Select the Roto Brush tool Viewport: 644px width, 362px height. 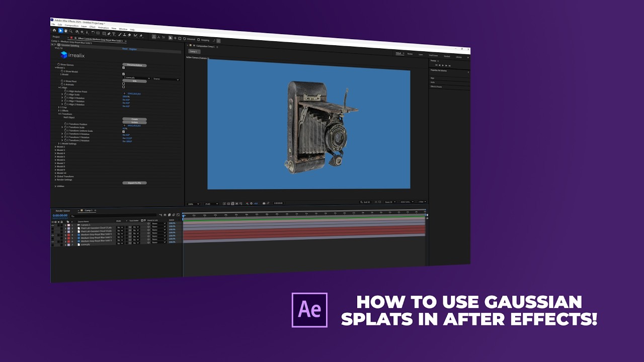(x=135, y=35)
